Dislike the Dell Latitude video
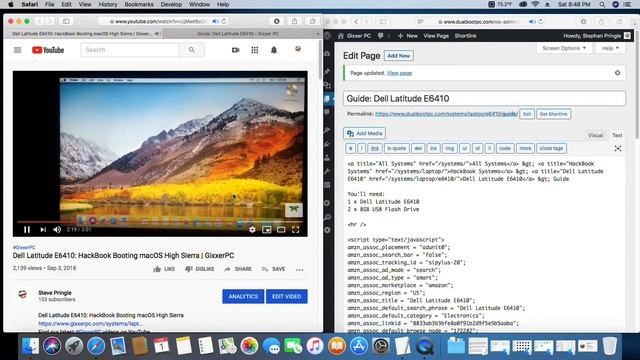 pos(200,269)
